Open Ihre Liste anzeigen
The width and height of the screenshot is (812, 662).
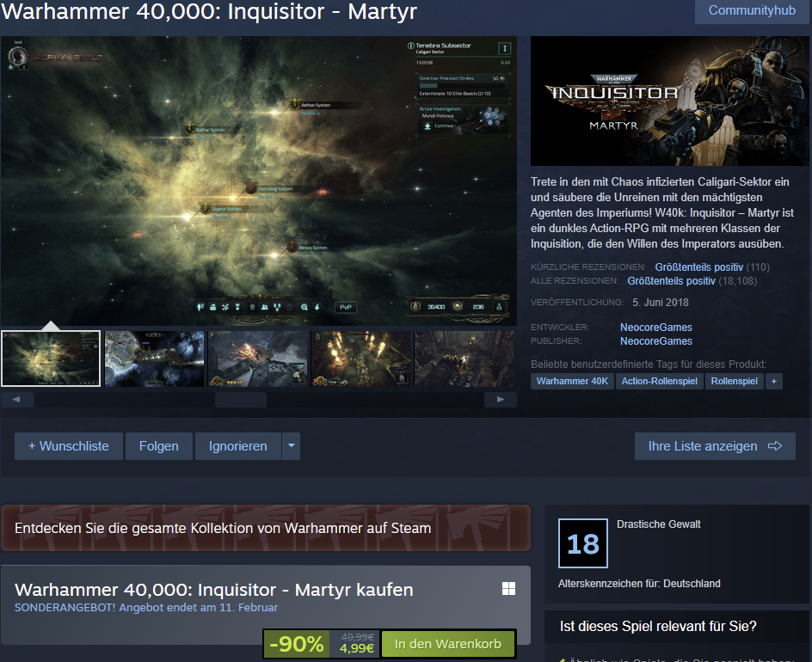[x=715, y=446]
